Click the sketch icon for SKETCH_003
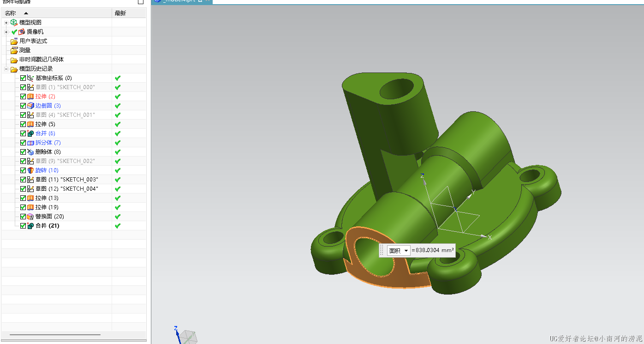Image resolution: width=644 pixels, height=344 pixels. coord(30,180)
